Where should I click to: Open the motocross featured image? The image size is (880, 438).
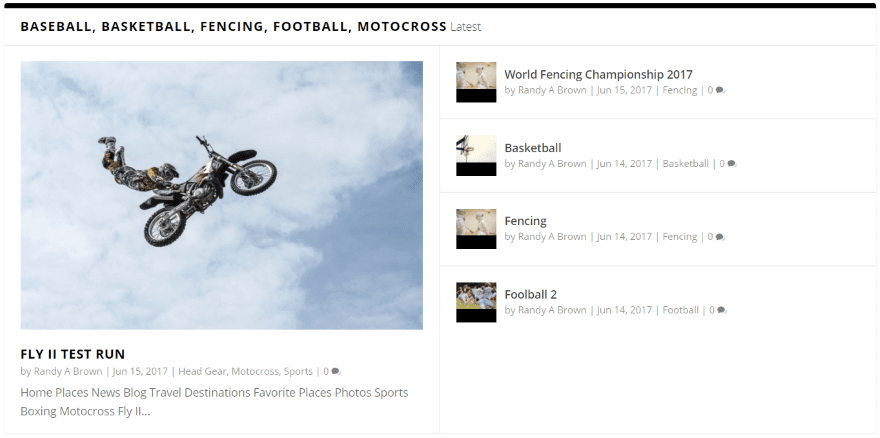click(221, 195)
